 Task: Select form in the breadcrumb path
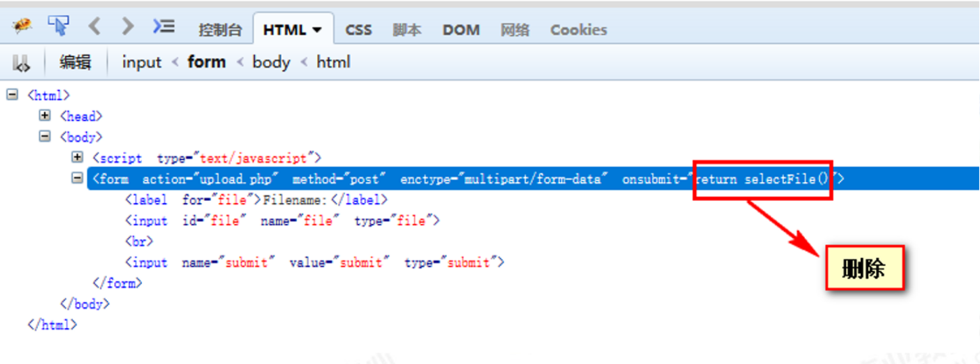pyautogui.click(x=207, y=62)
